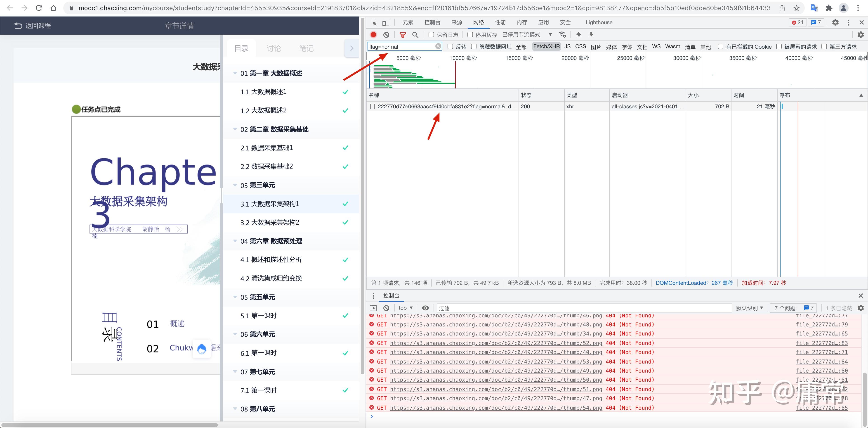
Task: Toggle the network filter funnel icon
Action: point(402,35)
